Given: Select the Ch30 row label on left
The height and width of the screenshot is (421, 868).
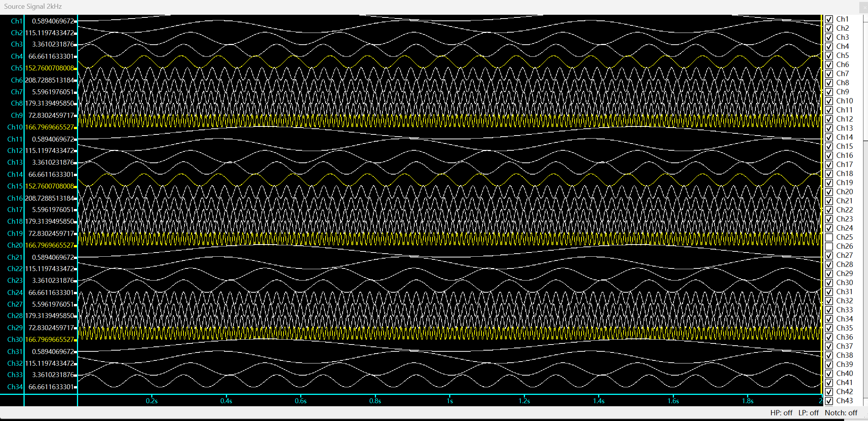Looking at the screenshot, I should click(x=15, y=340).
